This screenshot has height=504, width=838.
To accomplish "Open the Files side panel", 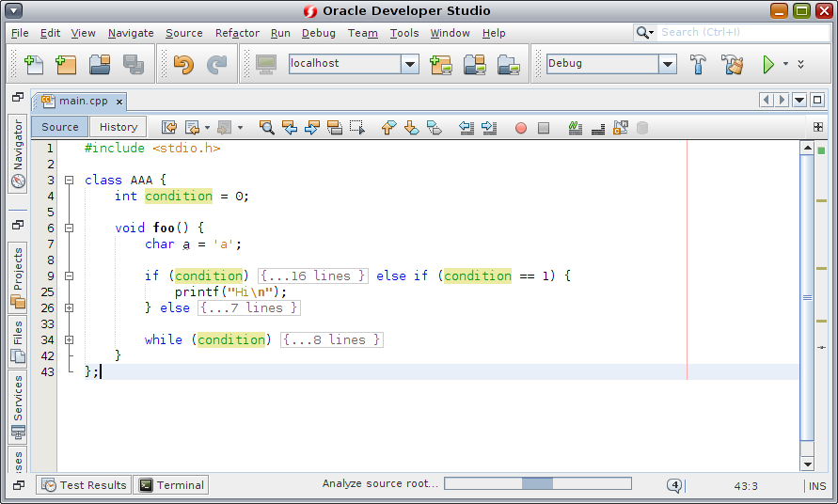I will (x=18, y=341).
